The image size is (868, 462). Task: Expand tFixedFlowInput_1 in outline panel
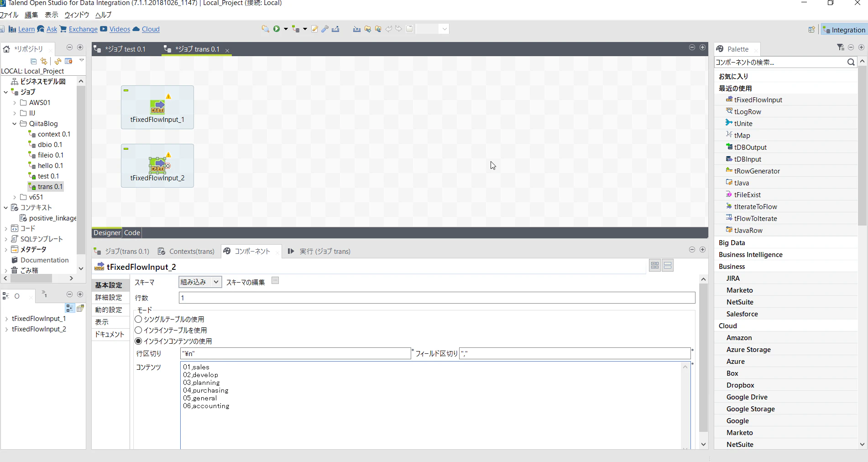(6, 319)
